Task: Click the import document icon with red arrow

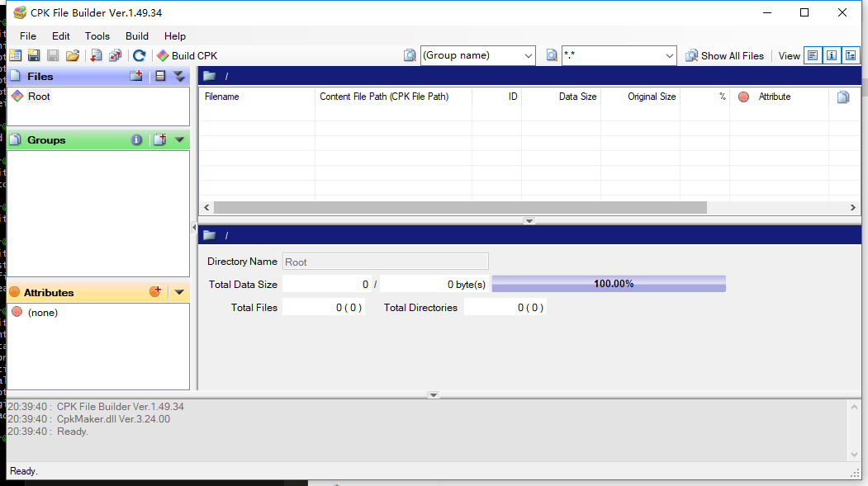Action: click(97, 55)
